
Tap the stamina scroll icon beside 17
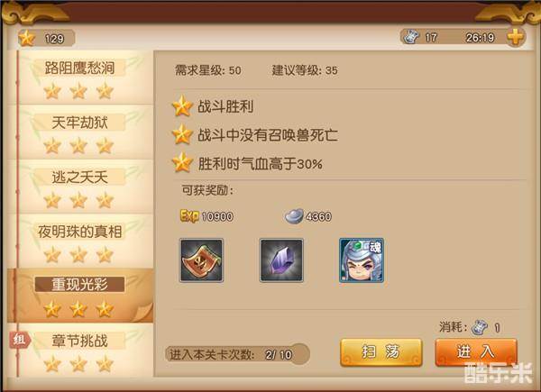412,37
